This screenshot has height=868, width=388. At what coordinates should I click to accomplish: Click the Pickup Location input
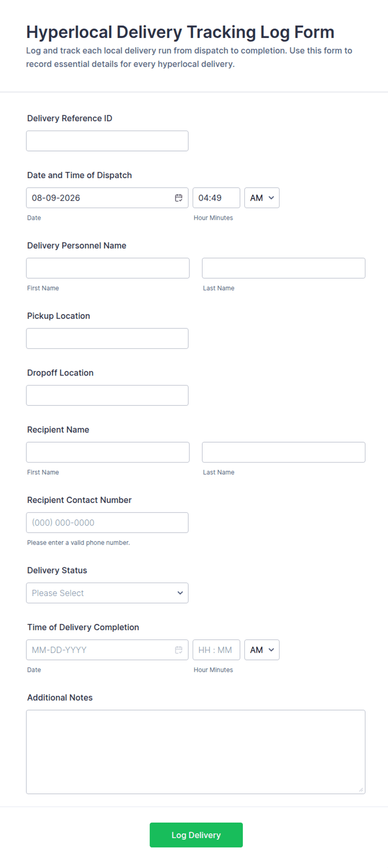tap(107, 338)
